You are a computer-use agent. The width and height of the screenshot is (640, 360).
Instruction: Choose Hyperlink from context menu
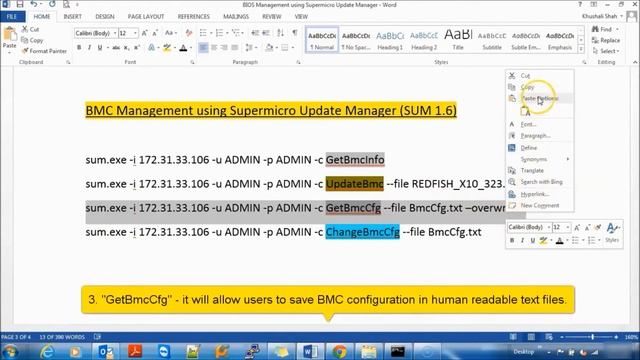[x=534, y=194]
